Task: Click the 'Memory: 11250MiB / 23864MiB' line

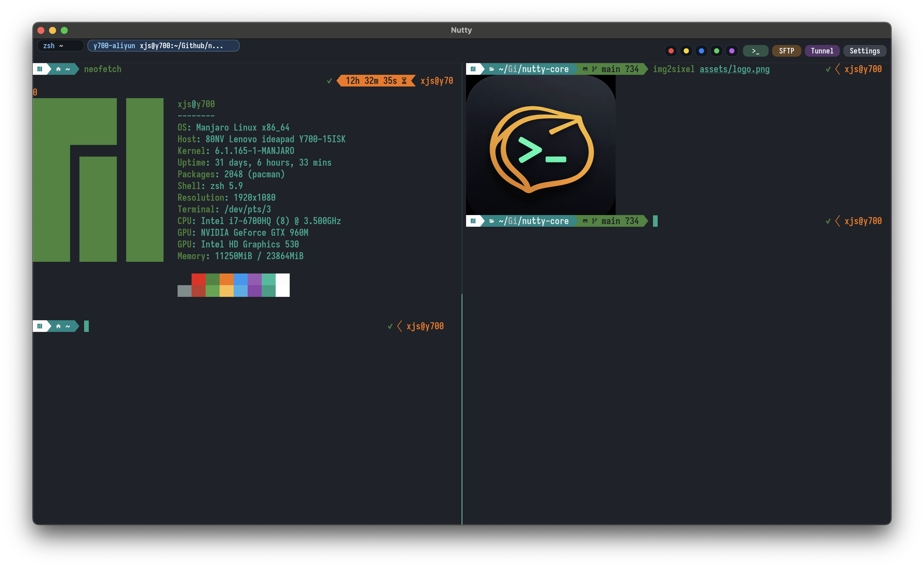Action: coord(240,256)
